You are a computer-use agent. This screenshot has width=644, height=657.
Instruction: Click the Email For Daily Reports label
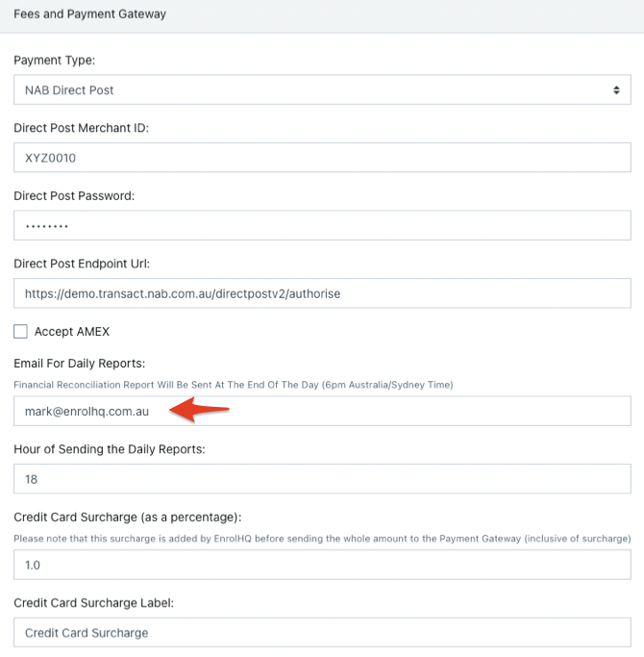point(79,363)
